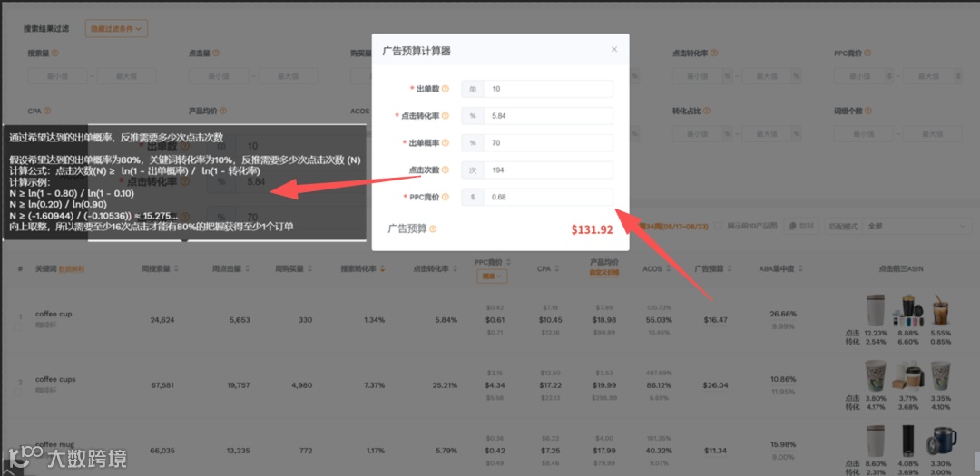Open help icon next to 广告预算 in calculator
Screen dimensions: 980x476
(x=433, y=228)
